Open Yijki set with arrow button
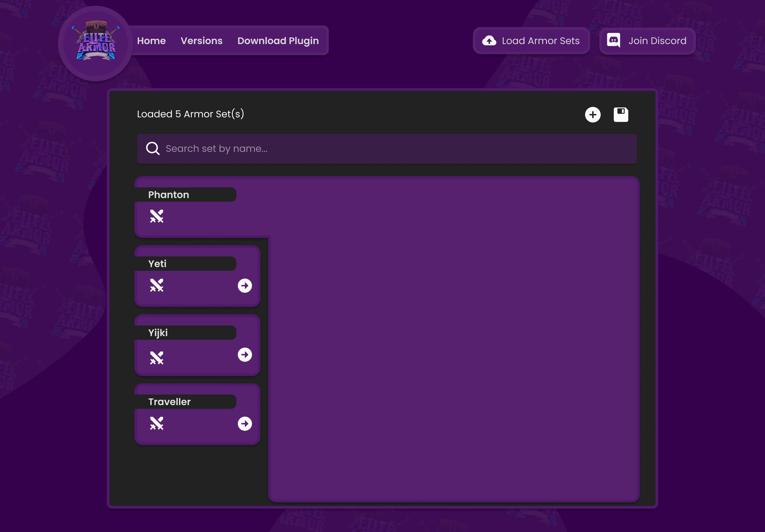This screenshot has height=532, width=765. [x=245, y=355]
